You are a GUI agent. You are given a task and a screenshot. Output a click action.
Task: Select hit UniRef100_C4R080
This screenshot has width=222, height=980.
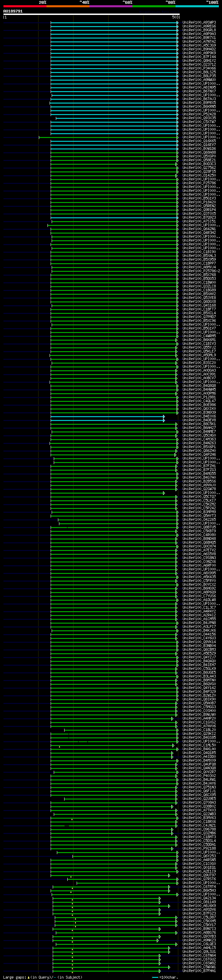click(199, 535)
